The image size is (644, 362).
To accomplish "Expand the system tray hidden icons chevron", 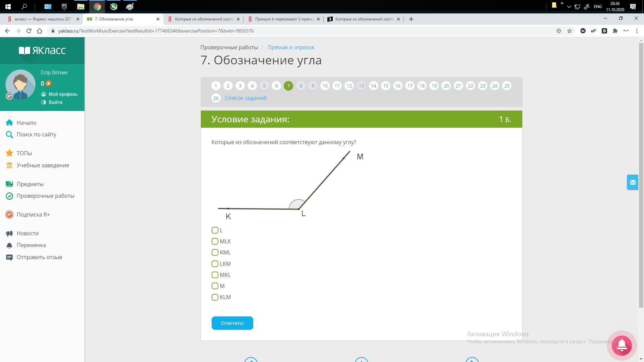I will pyautogui.click(x=569, y=7).
